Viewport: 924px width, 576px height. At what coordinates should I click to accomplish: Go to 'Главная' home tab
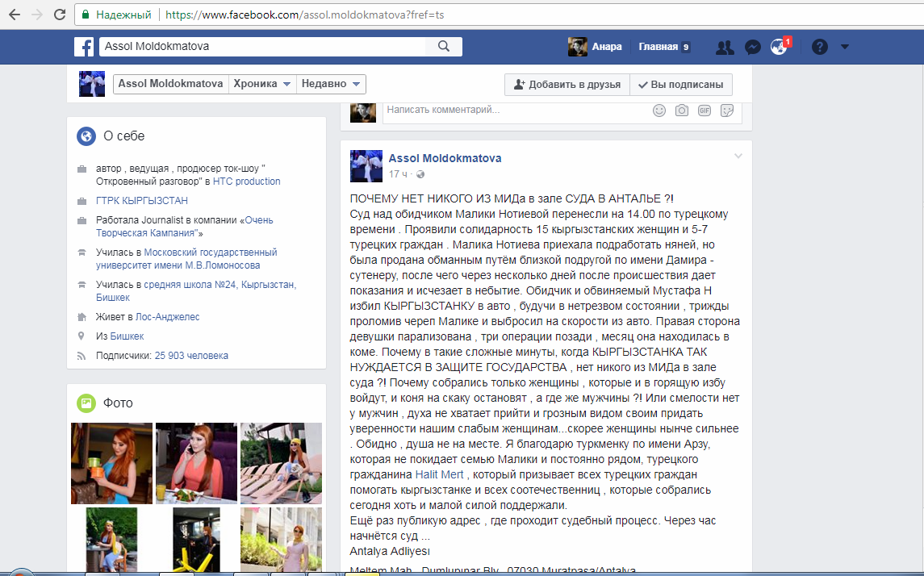pos(663,47)
